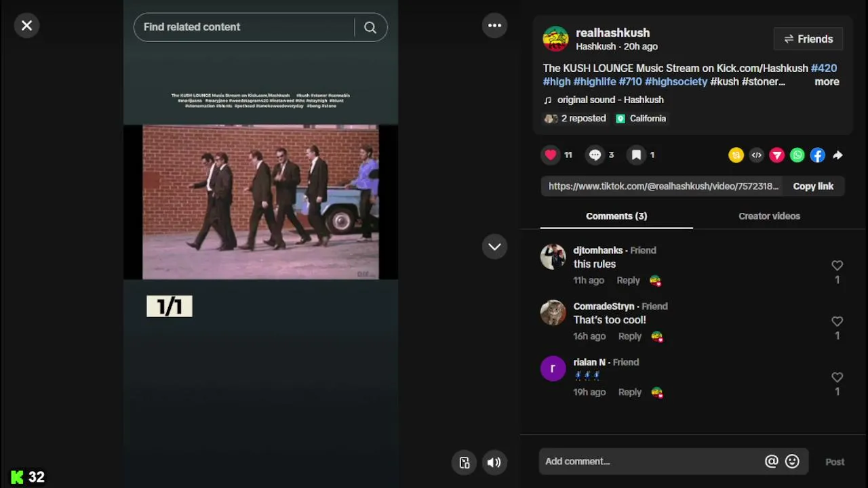
Task: View the 2 reposted users
Action: pos(575,119)
